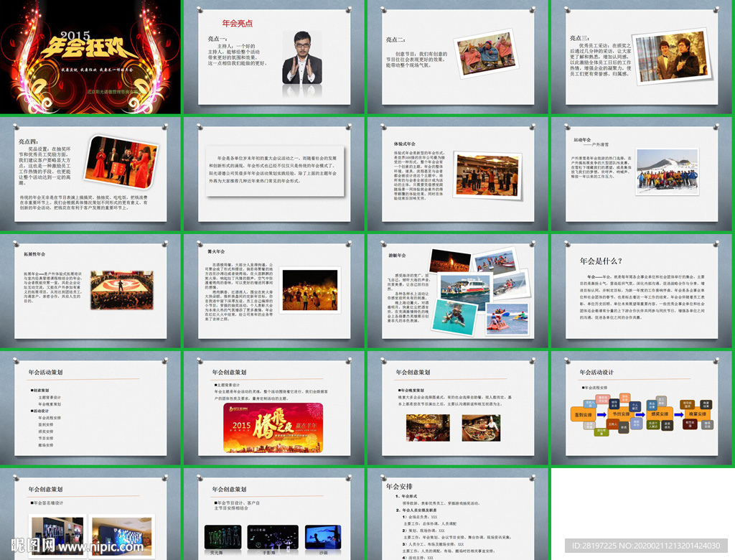Open the 年会是什么？ slide
Image resolution: width=735 pixels, height=560 pixels.
[x=642, y=291]
